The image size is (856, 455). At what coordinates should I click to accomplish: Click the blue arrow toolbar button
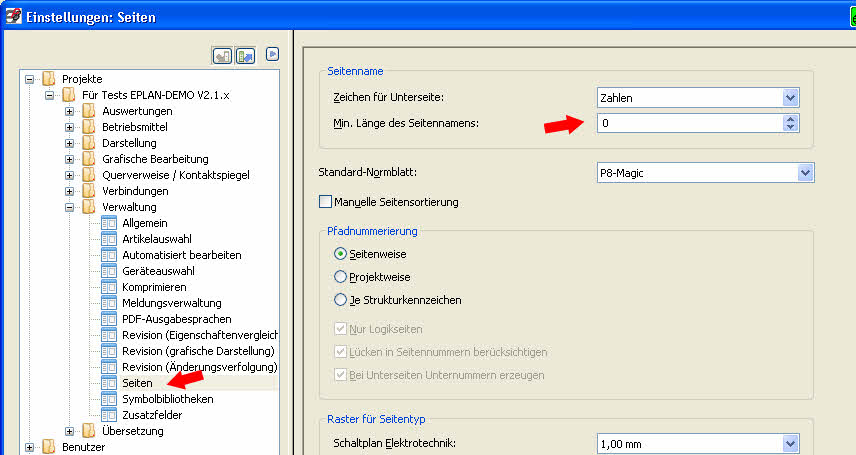click(272, 55)
